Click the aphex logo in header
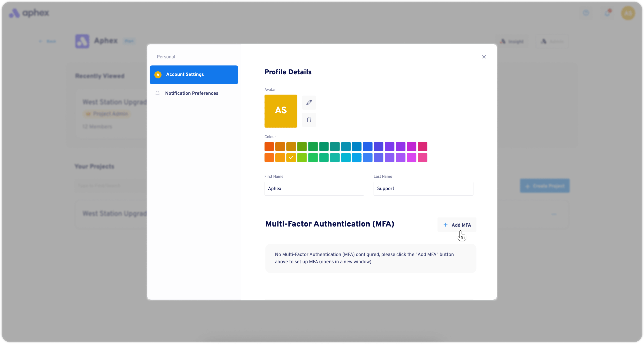Viewport: 644px width, 344px height. (29, 13)
